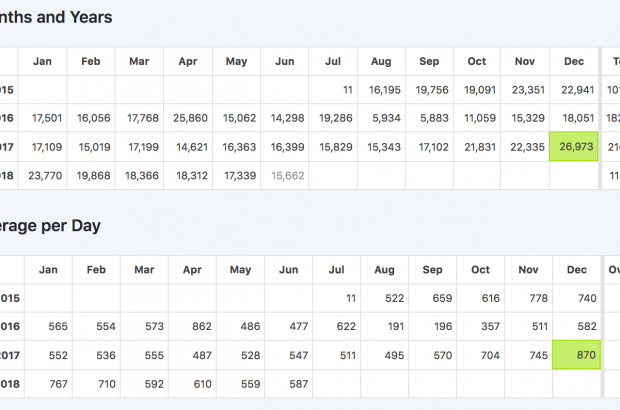Click Jun column header in monthly totals table

pos(285,61)
